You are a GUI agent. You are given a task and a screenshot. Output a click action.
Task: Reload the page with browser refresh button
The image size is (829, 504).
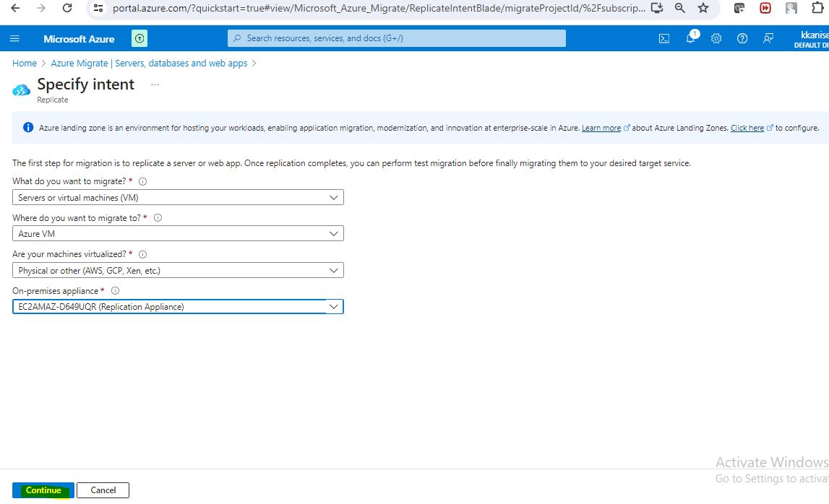(x=67, y=8)
